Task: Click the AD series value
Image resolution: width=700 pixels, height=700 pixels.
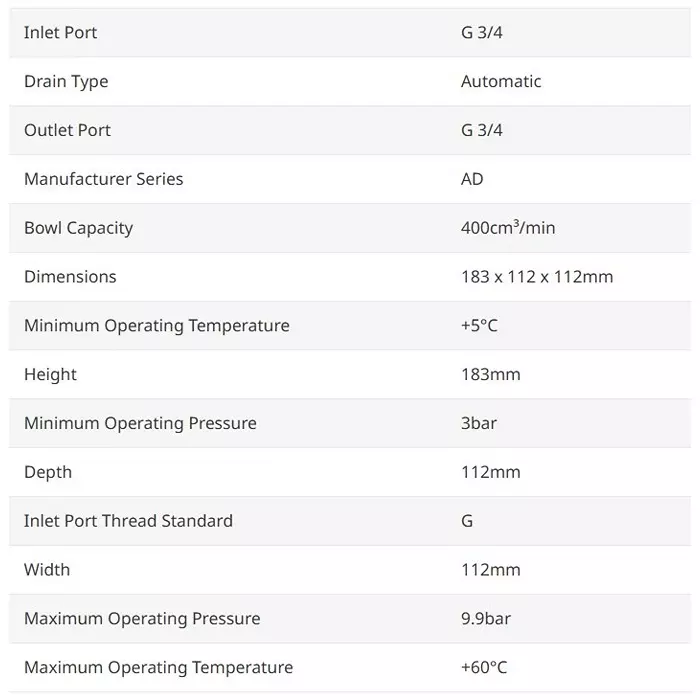Action: point(472,180)
